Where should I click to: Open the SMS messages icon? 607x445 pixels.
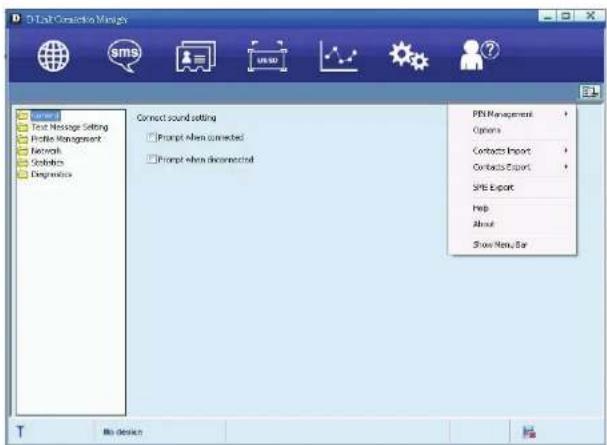point(124,56)
